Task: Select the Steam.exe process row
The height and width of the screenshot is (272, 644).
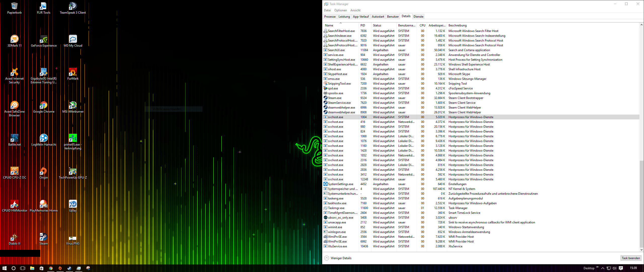Action: pyautogui.click(x=335, y=98)
